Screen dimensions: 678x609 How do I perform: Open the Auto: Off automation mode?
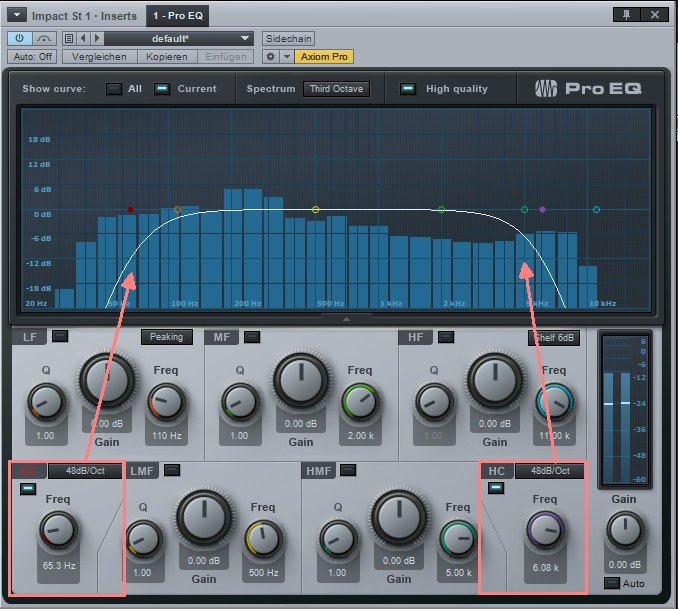[x=32, y=57]
